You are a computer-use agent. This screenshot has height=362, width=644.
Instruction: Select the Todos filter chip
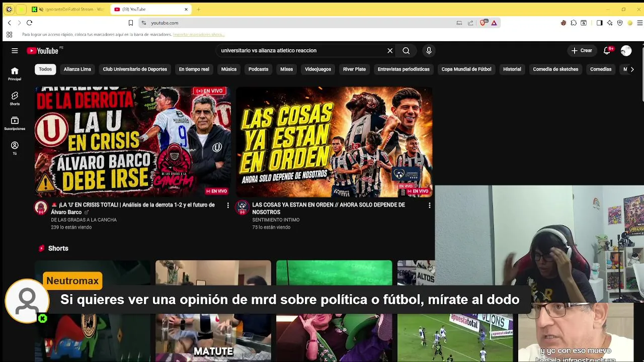(45, 69)
